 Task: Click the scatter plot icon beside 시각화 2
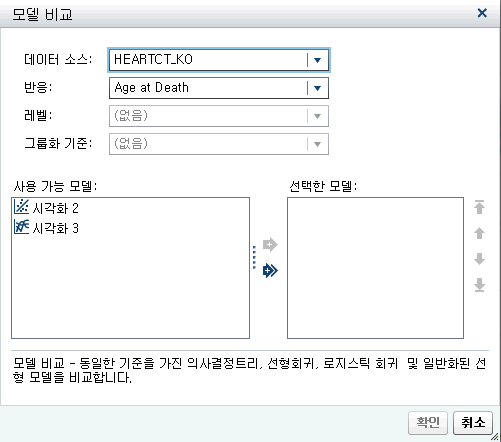[22, 207]
